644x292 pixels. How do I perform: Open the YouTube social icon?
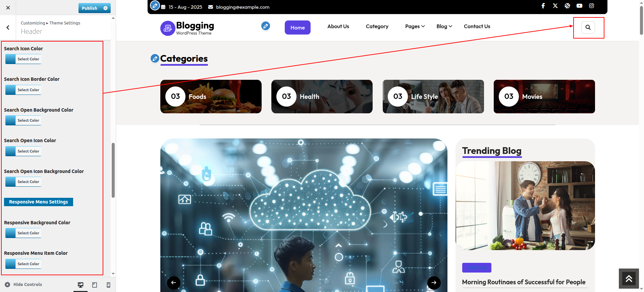[579, 6]
